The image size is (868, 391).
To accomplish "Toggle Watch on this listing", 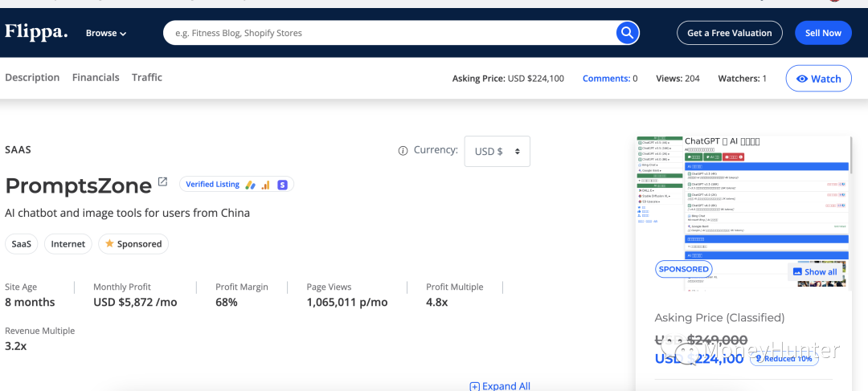I will [818, 79].
